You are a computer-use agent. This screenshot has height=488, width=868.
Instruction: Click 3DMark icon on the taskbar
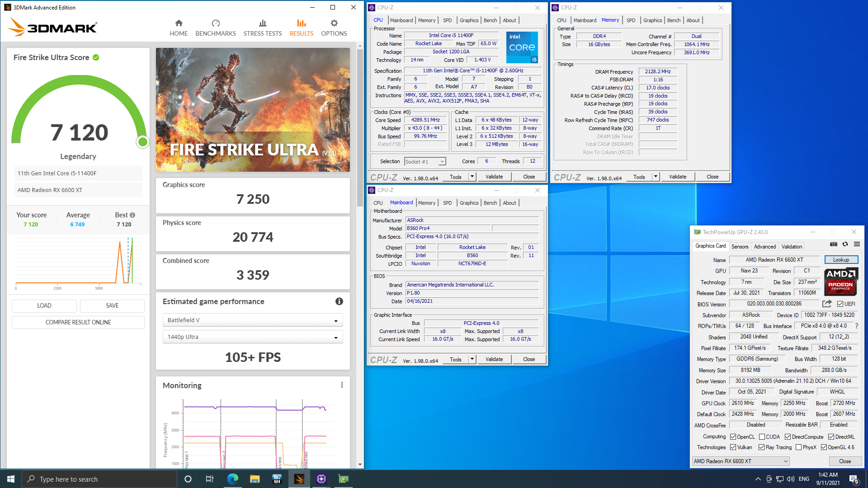(x=299, y=479)
